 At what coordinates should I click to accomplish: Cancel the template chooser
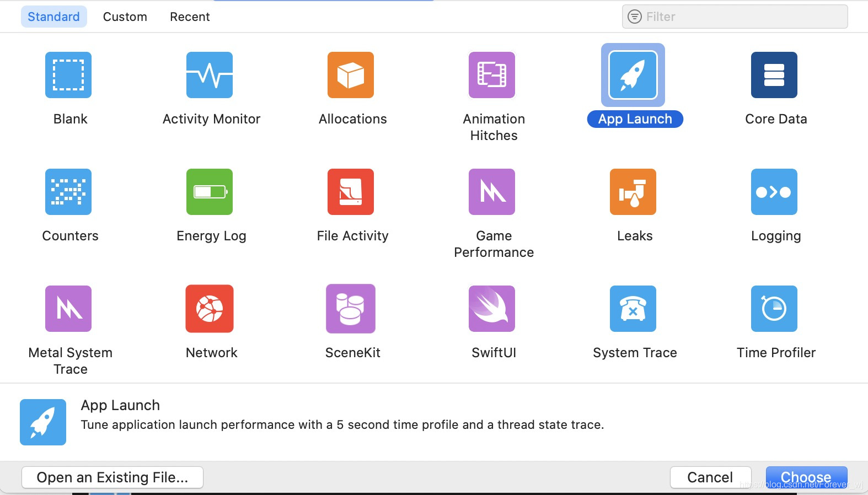pyautogui.click(x=710, y=477)
